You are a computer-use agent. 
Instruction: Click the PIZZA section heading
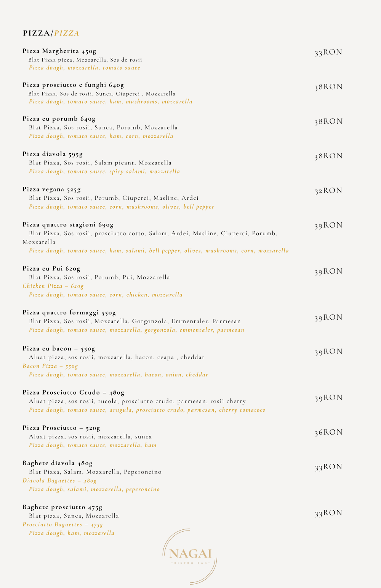coord(51,33)
